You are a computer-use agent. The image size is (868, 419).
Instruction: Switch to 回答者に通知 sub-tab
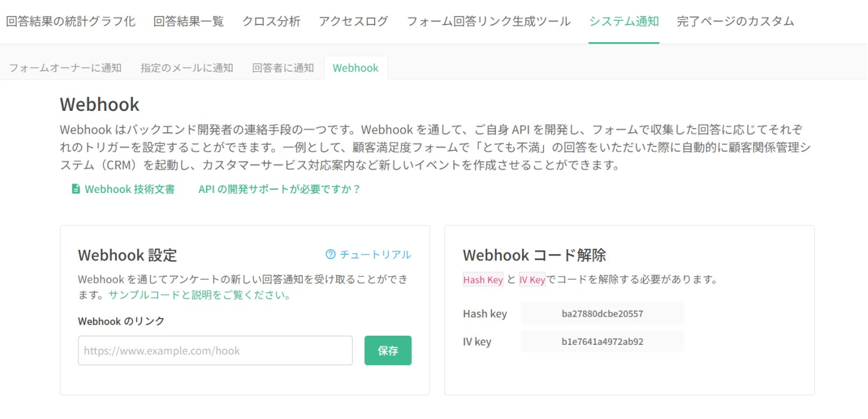click(283, 68)
